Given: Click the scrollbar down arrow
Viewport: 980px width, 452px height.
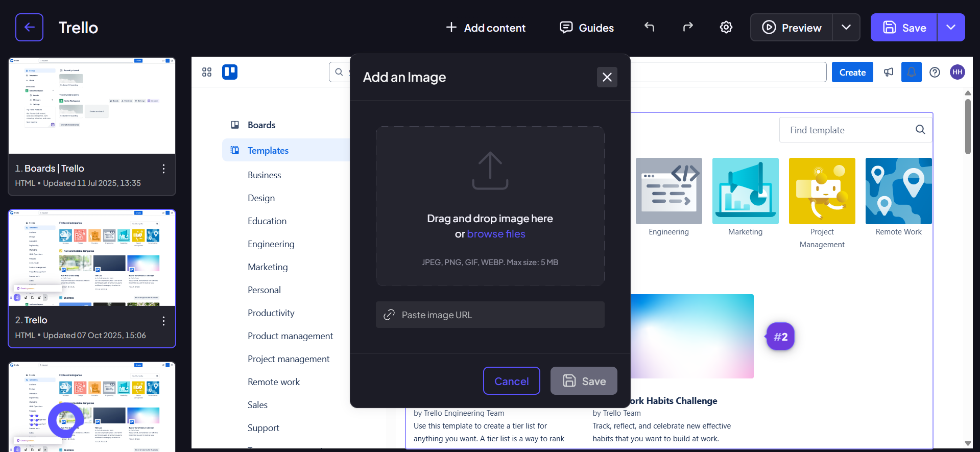Looking at the screenshot, I should 968,443.
